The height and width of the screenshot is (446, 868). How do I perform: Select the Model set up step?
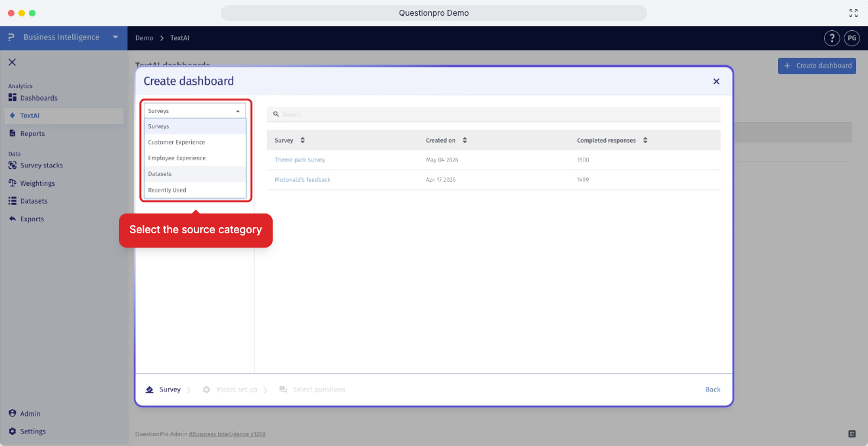click(230, 390)
